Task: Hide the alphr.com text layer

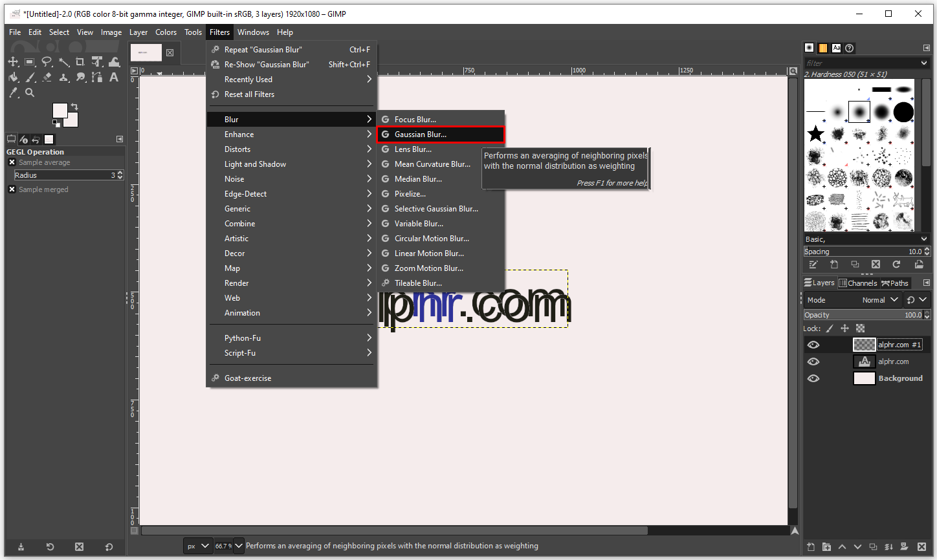Action: click(x=813, y=362)
